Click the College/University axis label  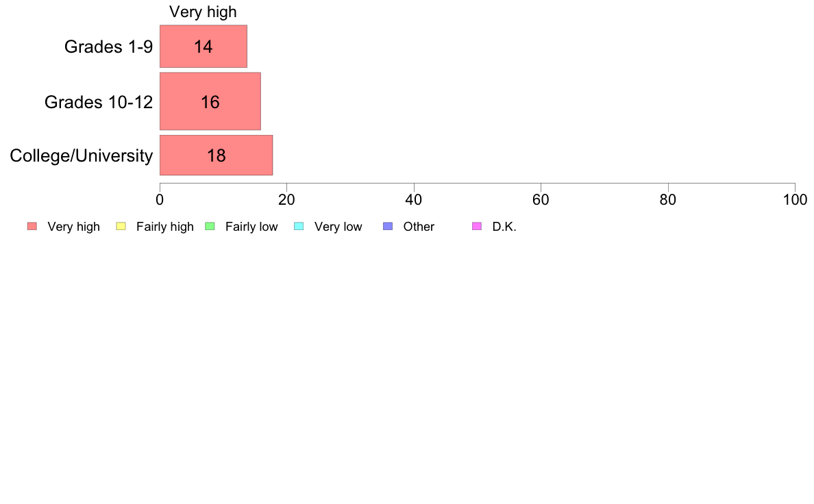(82, 155)
